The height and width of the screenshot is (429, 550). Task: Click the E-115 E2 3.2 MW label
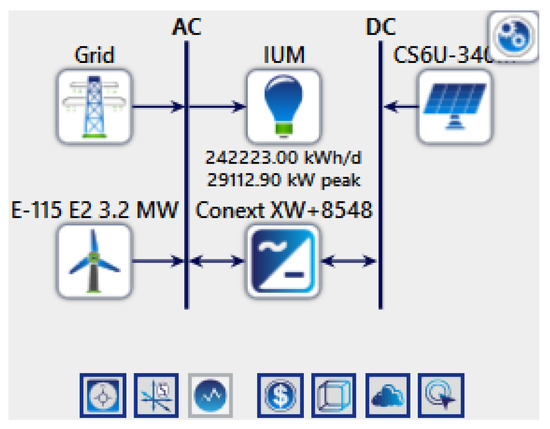pyautogui.click(x=95, y=210)
